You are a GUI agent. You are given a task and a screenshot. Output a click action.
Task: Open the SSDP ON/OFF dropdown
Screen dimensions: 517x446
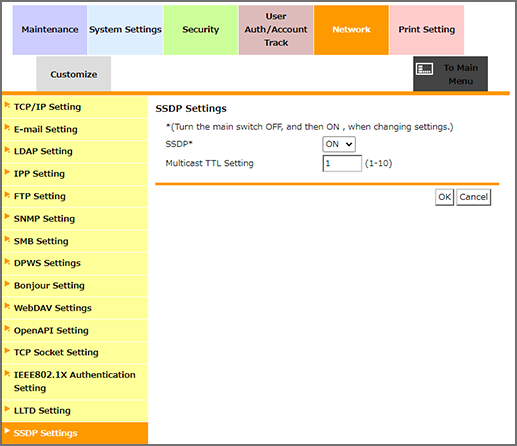click(339, 144)
